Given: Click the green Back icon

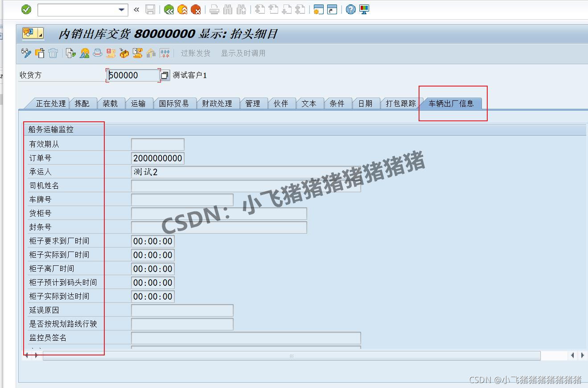Looking at the screenshot, I should point(169,9).
